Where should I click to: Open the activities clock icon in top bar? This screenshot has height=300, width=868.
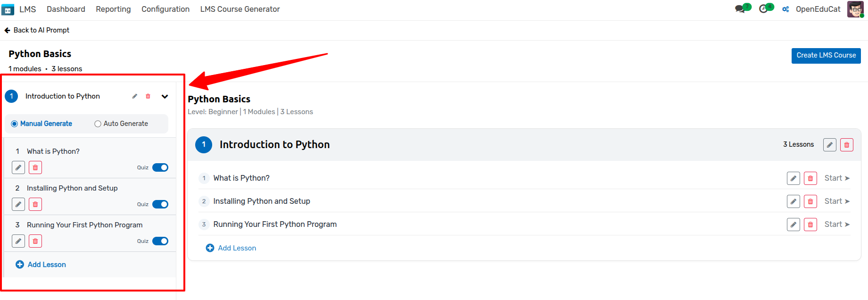(763, 9)
